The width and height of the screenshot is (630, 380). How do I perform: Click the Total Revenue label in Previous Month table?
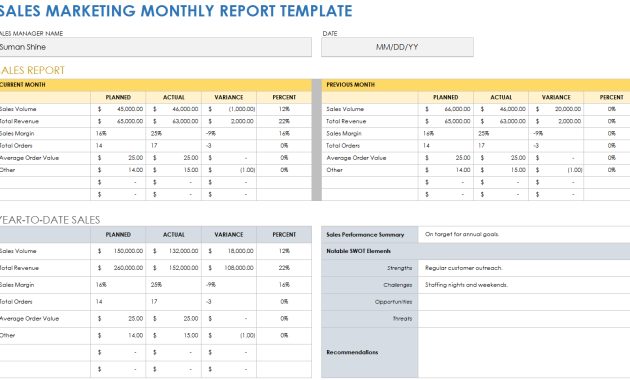click(x=346, y=121)
